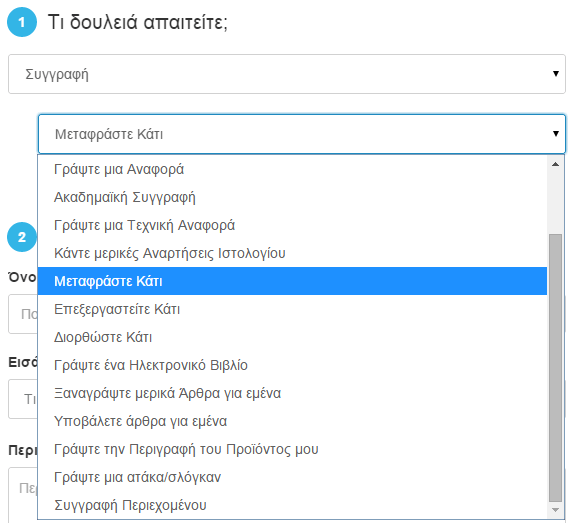The image size is (572, 523).
Task: Select Γράψτε μια Αναφορά option
Action: (x=292, y=169)
